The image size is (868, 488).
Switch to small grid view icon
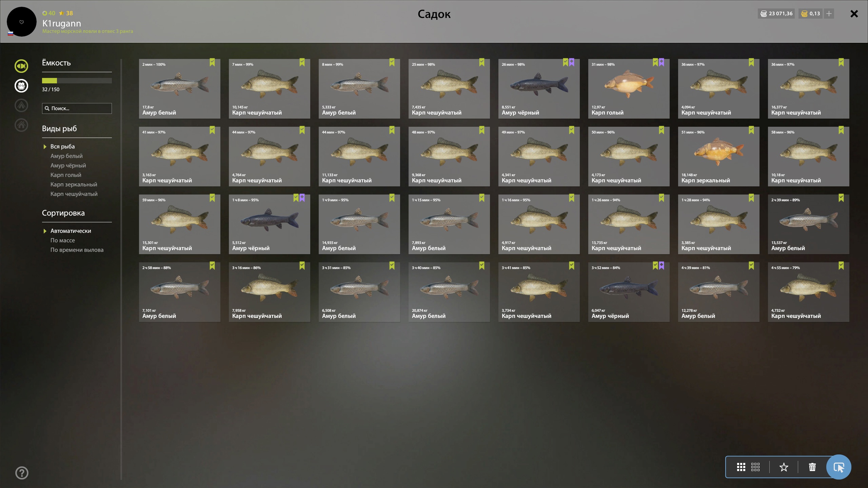[755, 467]
